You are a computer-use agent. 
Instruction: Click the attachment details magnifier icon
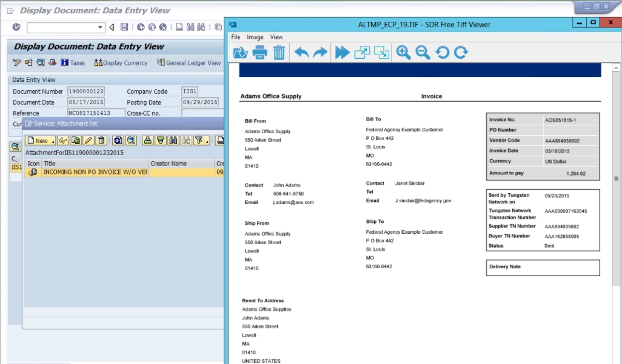click(x=131, y=141)
